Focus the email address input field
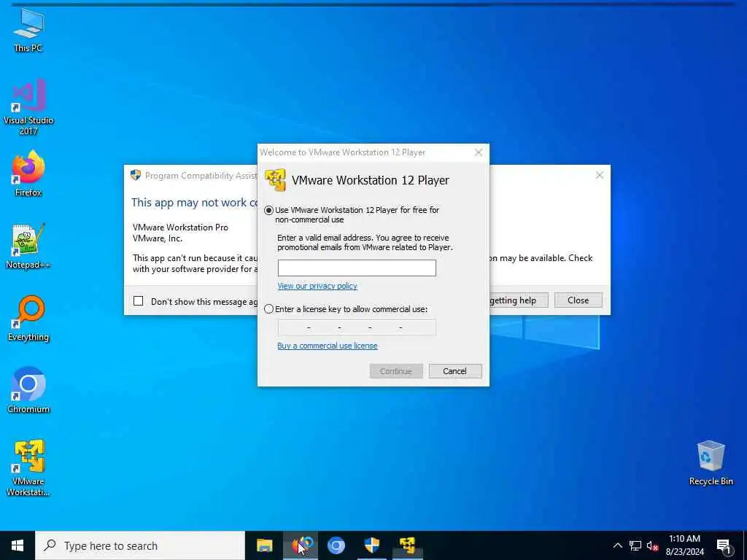 point(357,268)
